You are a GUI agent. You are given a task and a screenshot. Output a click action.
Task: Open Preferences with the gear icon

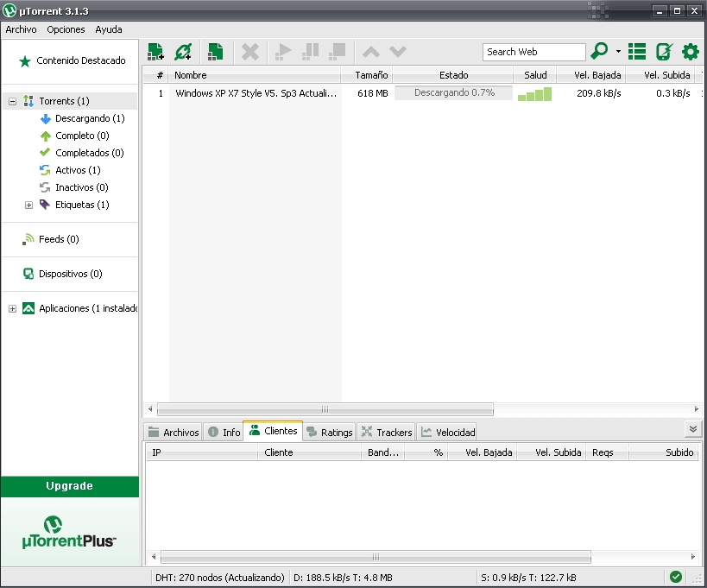tap(691, 52)
